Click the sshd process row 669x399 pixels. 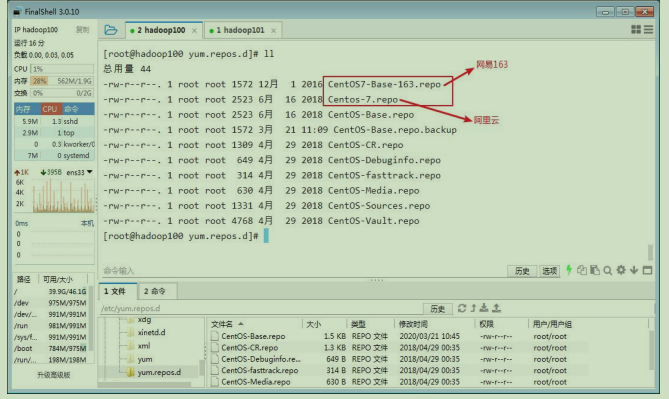coord(54,121)
